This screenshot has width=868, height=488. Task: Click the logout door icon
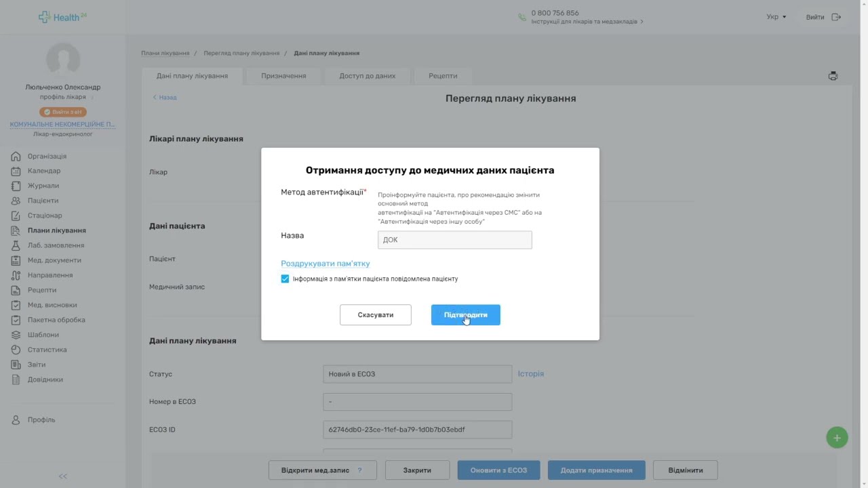[x=836, y=17]
